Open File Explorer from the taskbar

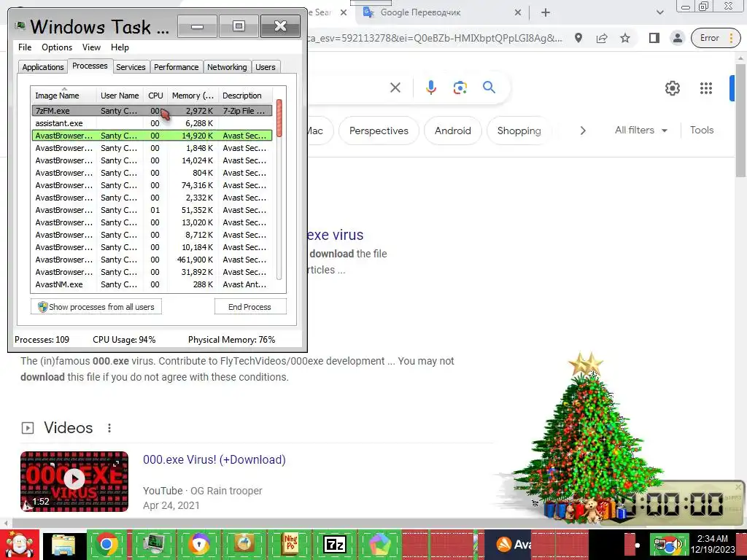coord(63,545)
